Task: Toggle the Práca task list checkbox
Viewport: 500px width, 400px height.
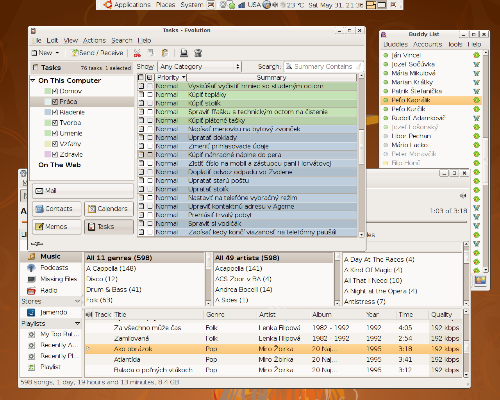Action: click(x=55, y=102)
